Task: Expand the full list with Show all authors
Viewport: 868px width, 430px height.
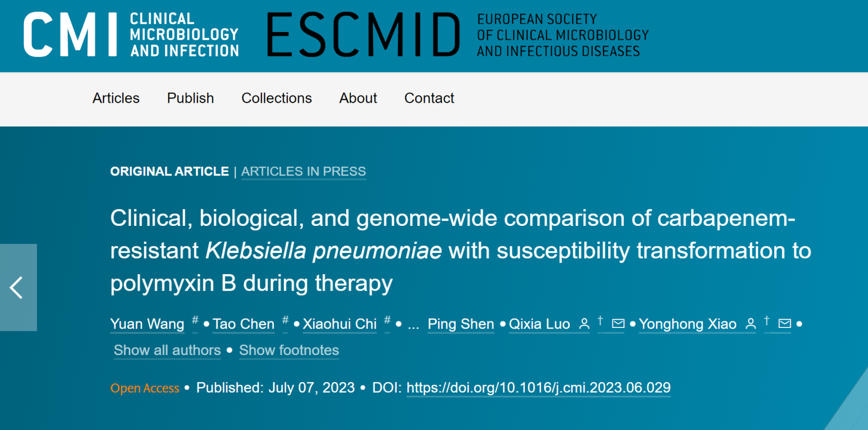Action: pos(167,350)
